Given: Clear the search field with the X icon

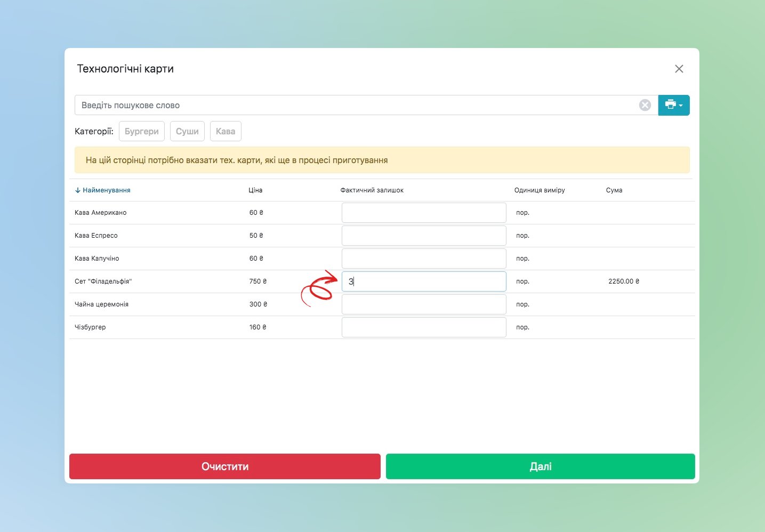Looking at the screenshot, I should (645, 105).
